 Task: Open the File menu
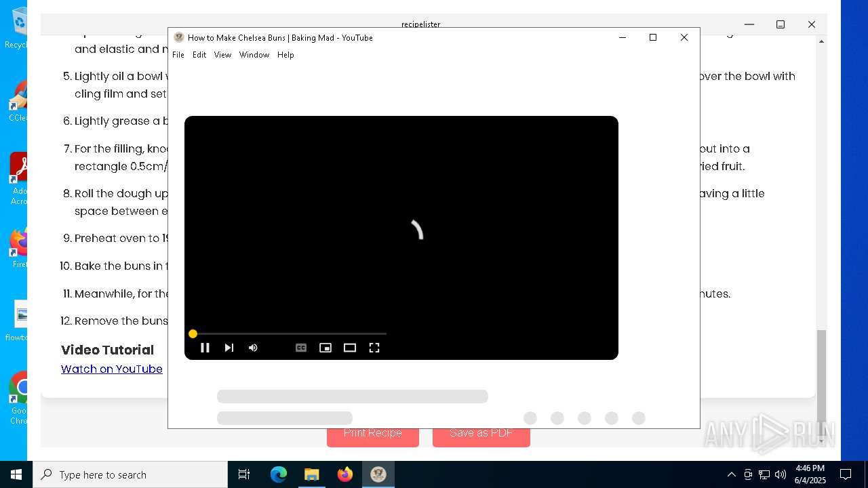click(x=178, y=55)
